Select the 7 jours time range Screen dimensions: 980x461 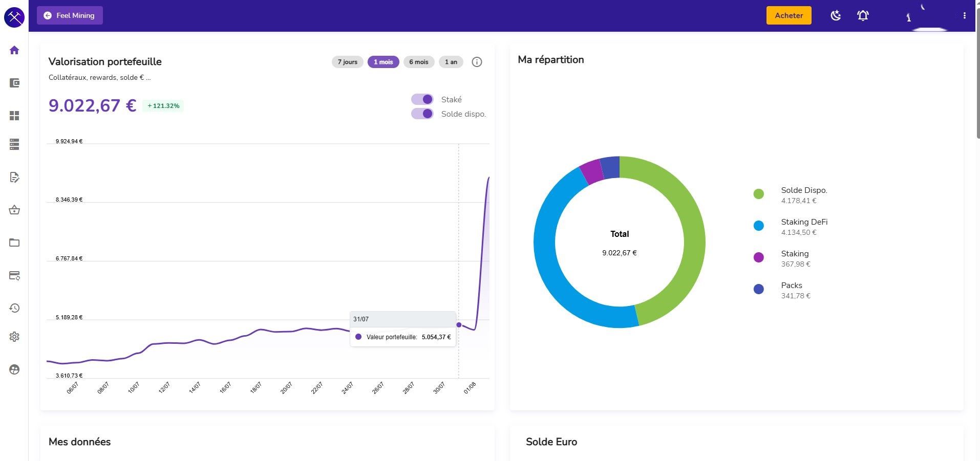pos(347,62)
